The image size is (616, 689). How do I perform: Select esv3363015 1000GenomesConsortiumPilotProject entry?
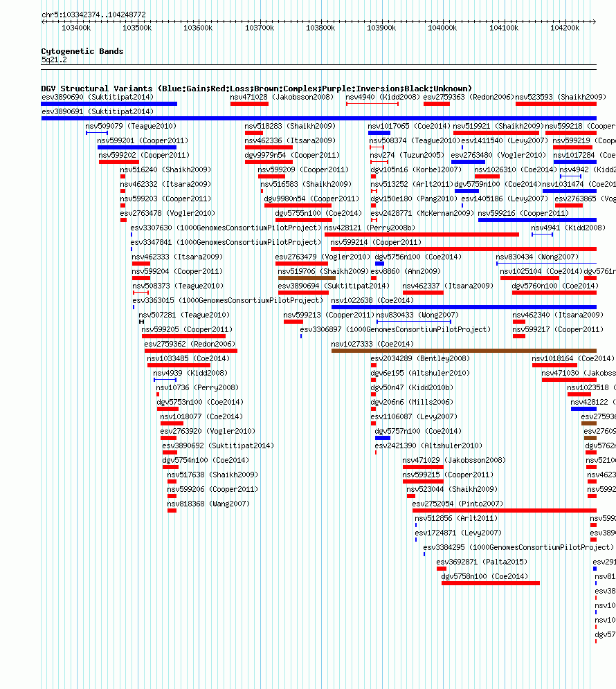[228, 300]
